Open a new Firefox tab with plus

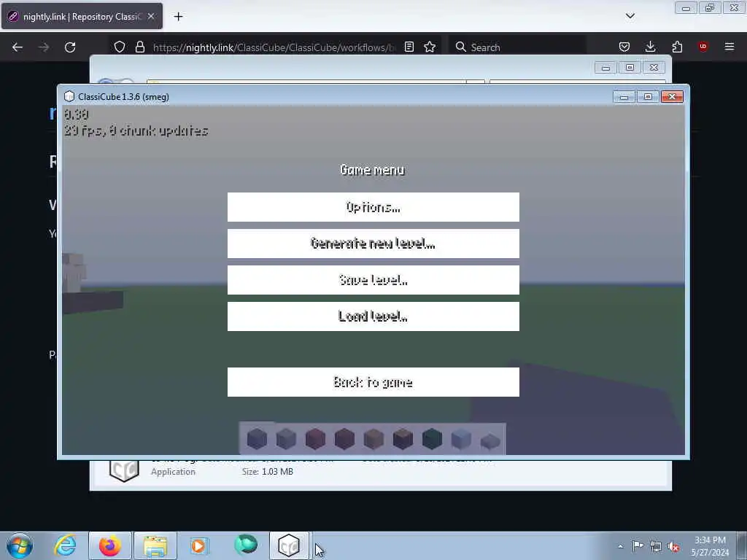click(x=178, y=17)
